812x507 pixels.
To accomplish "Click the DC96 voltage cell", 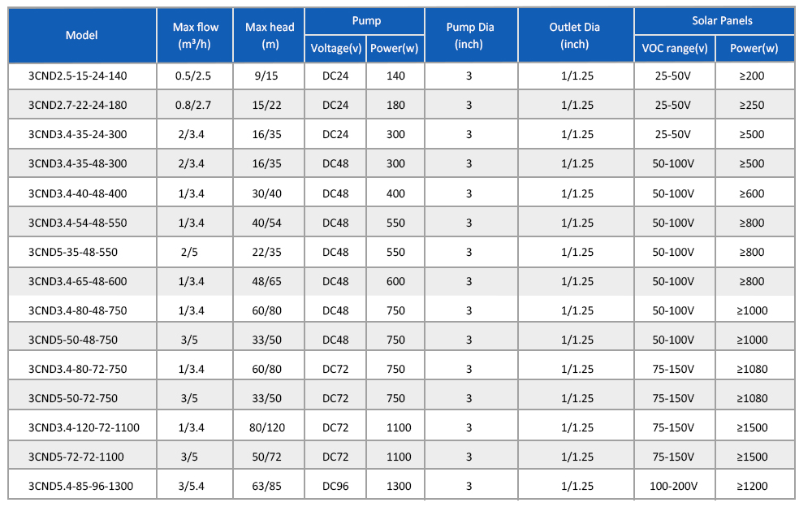I will click(x=335, y=487).
